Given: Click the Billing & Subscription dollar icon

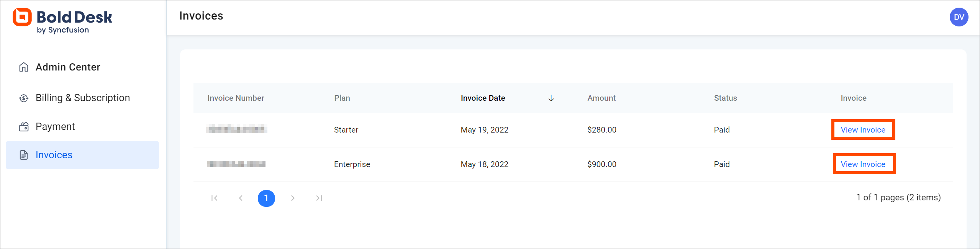Looking at the screenshot, I should tap(24, 98).
